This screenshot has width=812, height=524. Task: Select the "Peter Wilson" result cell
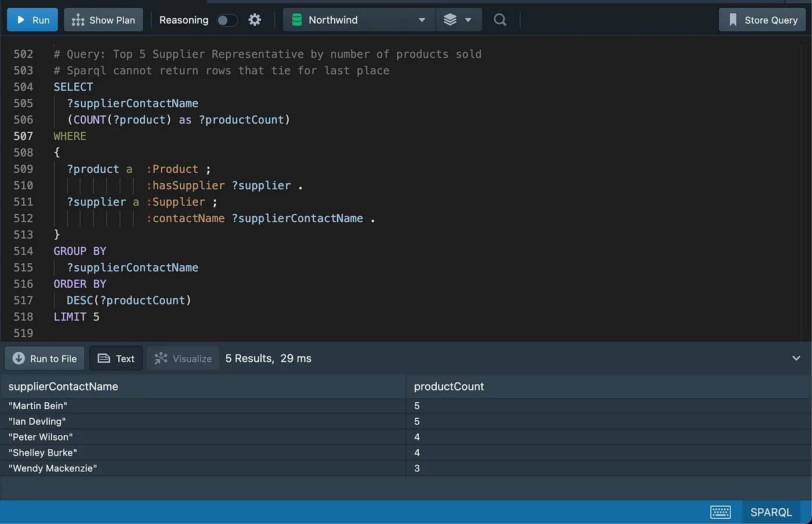click(x=203, y=437)
